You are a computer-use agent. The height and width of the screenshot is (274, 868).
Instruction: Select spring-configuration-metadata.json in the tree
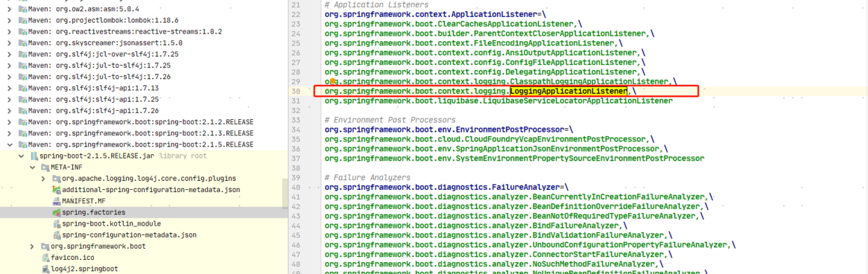point(129,235)
